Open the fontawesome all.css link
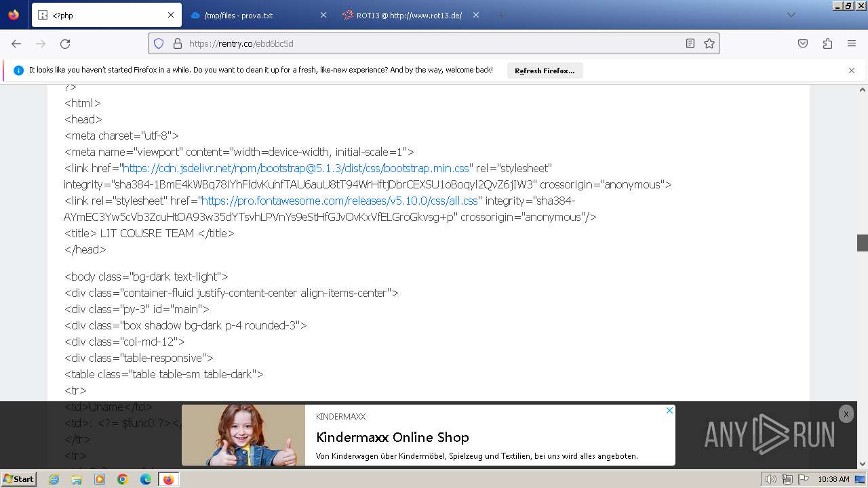The image size is (868, 488). (x=340, y=201)
